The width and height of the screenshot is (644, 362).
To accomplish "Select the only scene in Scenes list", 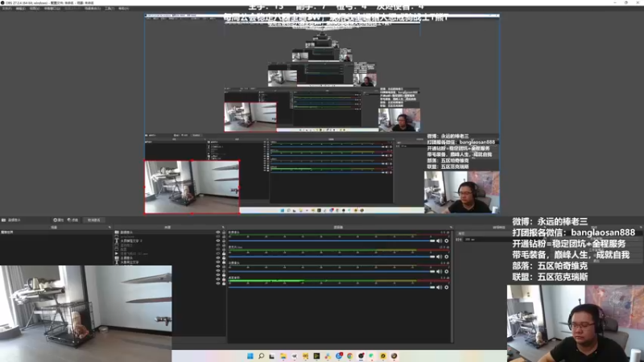I will click(x=56, y=232).
